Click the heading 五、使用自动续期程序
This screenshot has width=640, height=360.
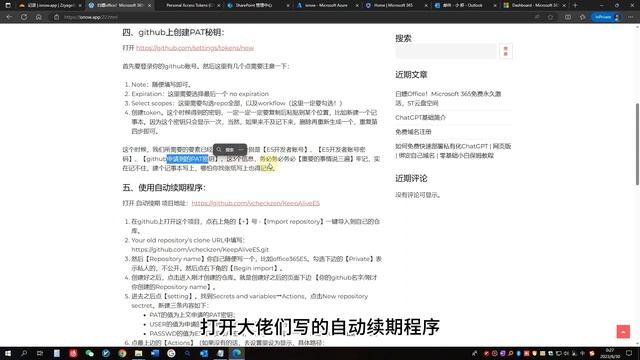click(x=164, y=187)
